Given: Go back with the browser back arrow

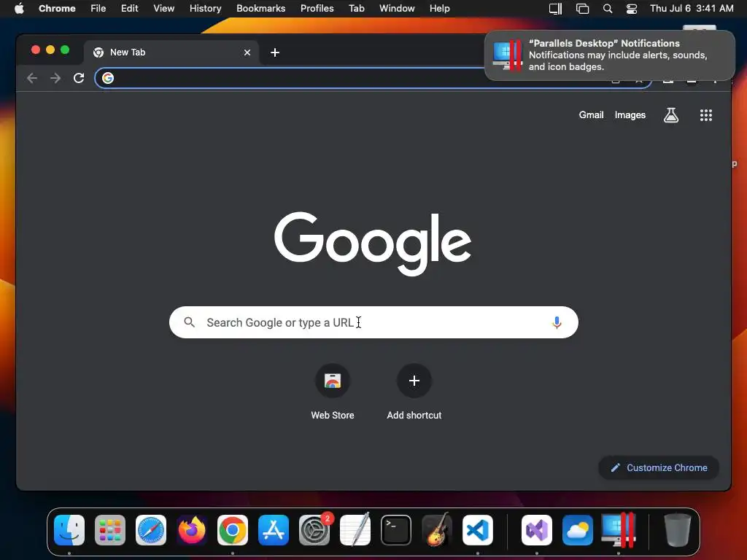Looking at the screenshot, I should [x=32, y=78].
